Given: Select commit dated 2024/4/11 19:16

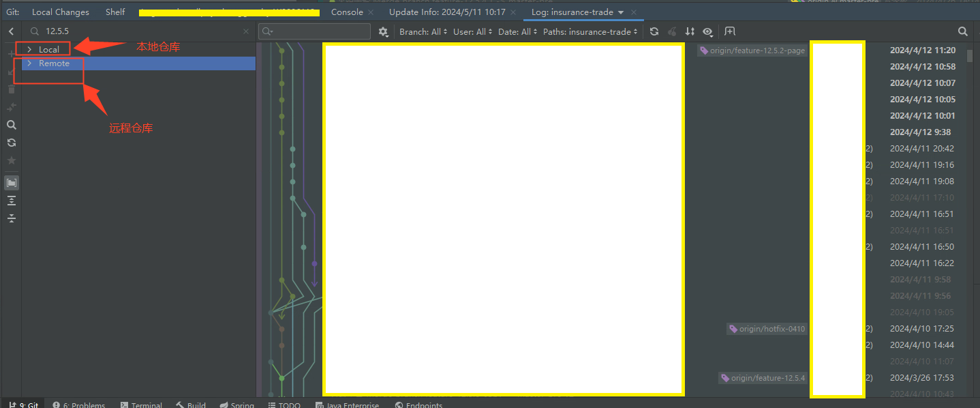Looking at the screenshot, I should point(922,165).
